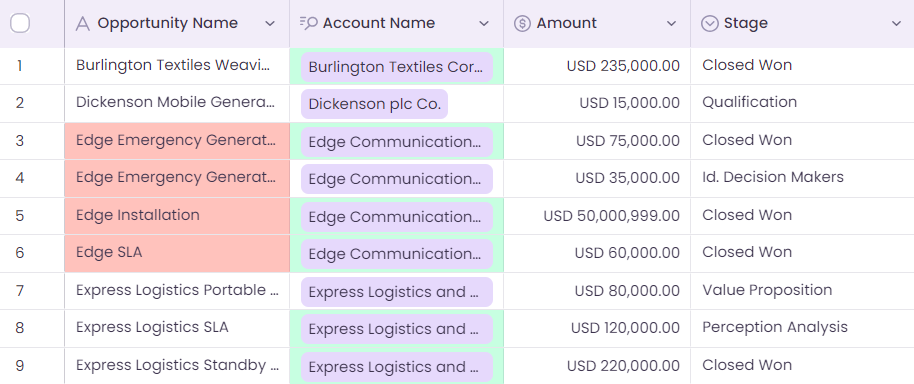The width and height of the screenshot is (914, 384).
Task: Click the Edge Communication chip in row 4
Action: [x=396, y=179]
